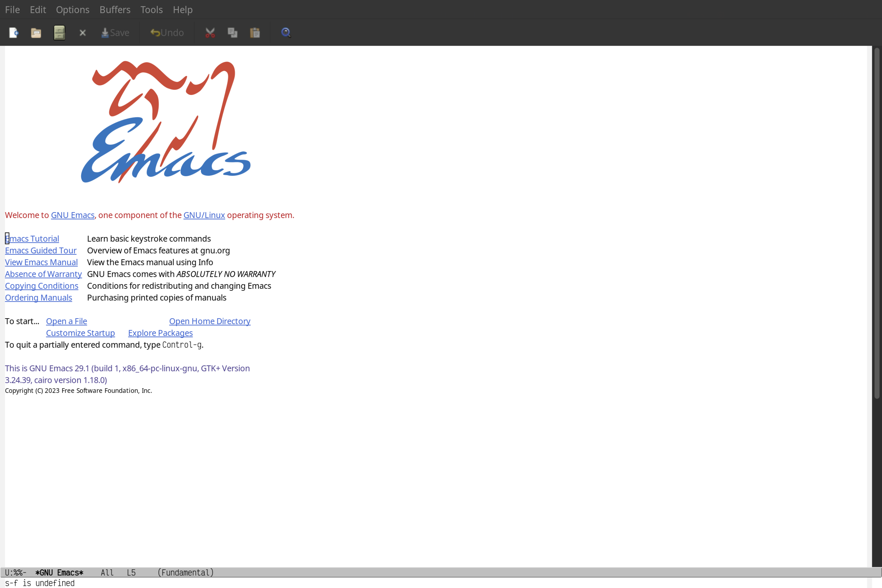
Task: Open the File menu
Action: 12,9
